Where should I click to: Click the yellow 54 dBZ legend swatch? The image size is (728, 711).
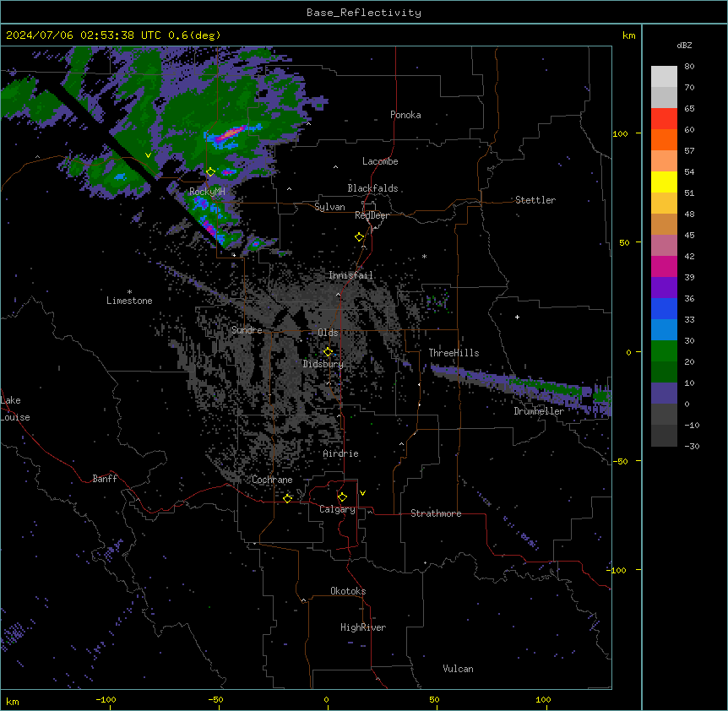tap(664, 182)
